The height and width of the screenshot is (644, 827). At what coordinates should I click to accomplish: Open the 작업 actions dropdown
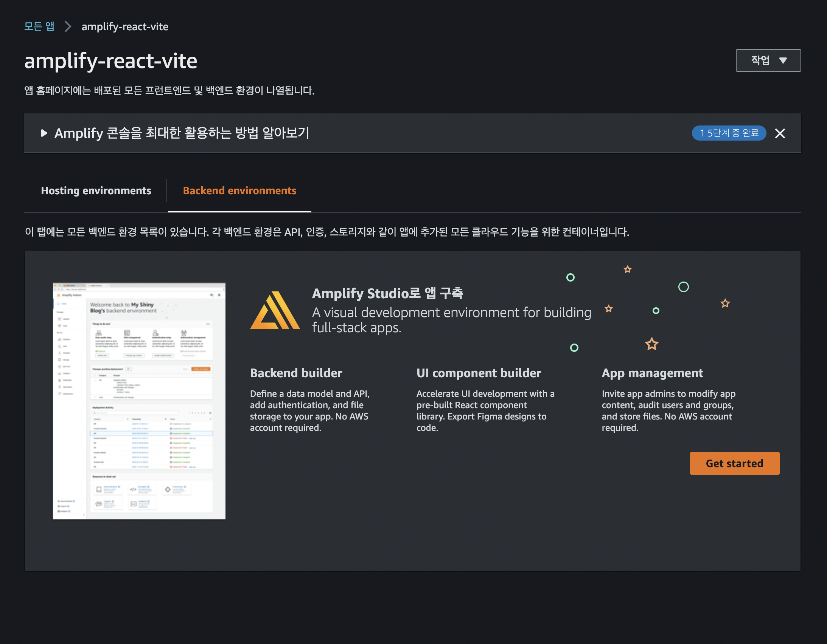[768, 60]
